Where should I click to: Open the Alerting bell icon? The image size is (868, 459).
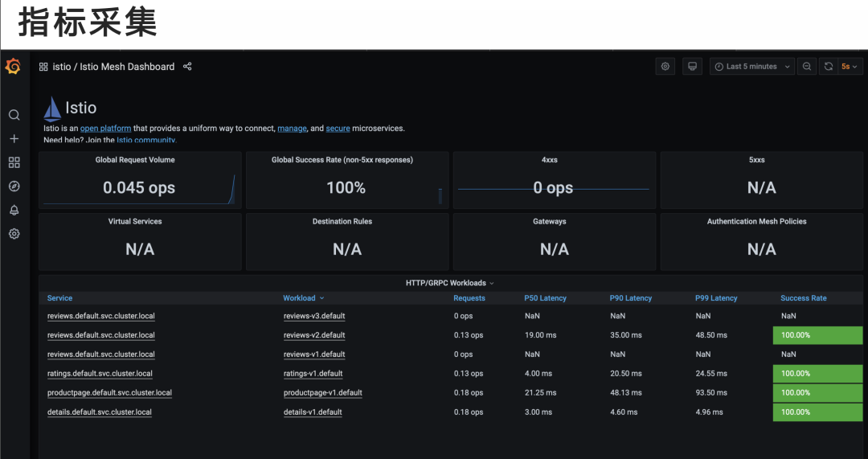[14, 210]
